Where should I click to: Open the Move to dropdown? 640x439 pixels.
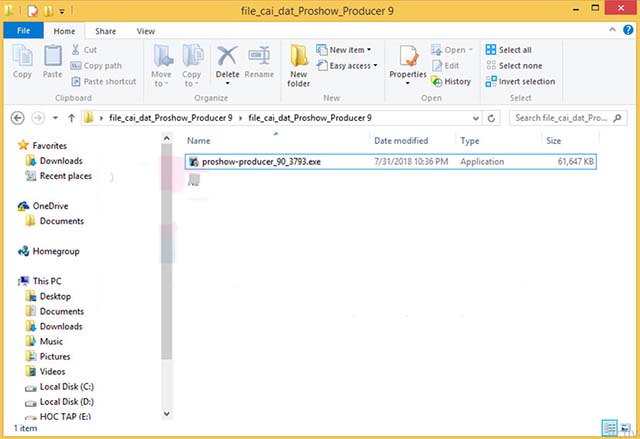click(x=161, y=65)
